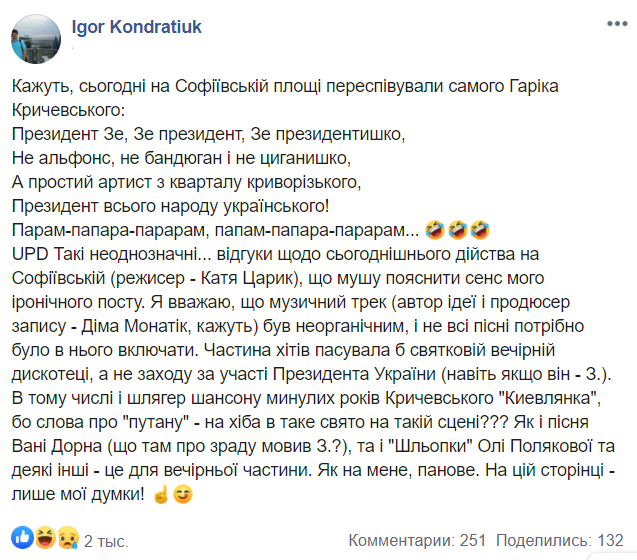637x560 pixels.
Task: Click the Sad crying reaction icon
Action: coord(64,541)
